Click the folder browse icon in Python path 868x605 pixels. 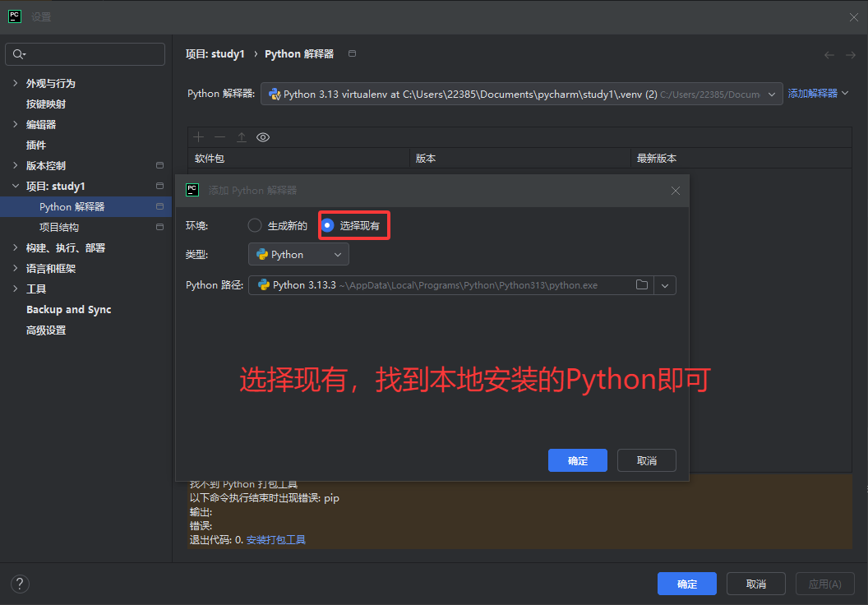[x=642, y=285]
